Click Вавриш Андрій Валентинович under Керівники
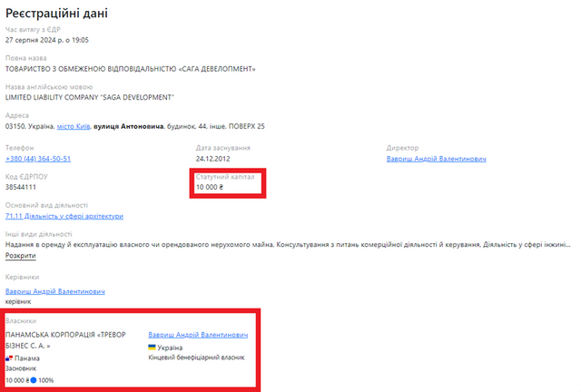 pos(55,291)
